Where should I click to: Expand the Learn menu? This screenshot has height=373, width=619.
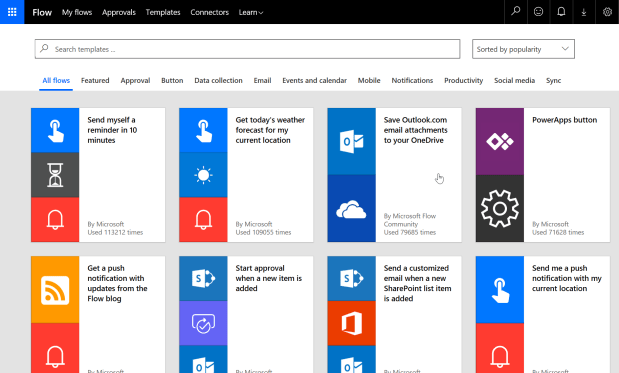pos(251,12)
